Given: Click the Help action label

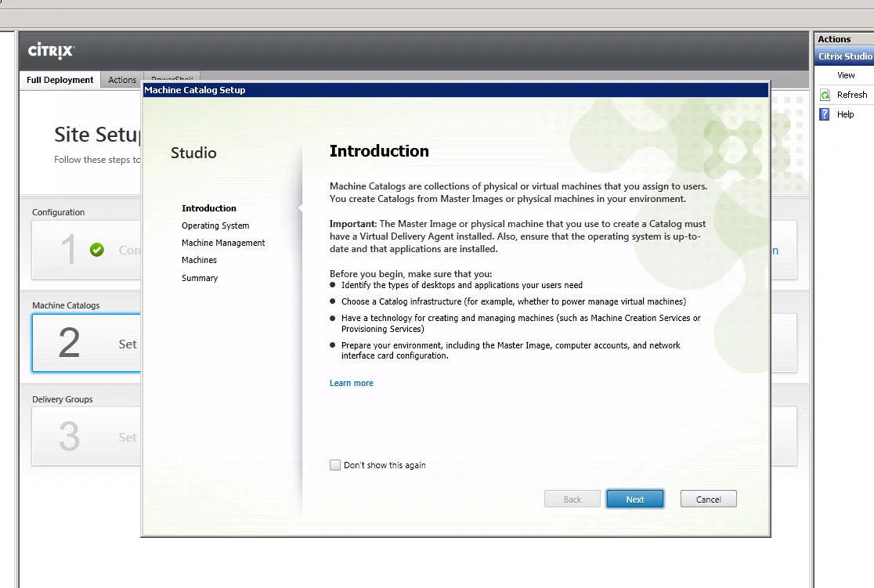Looking at the screenshot, I should click(x=845, y=114).
